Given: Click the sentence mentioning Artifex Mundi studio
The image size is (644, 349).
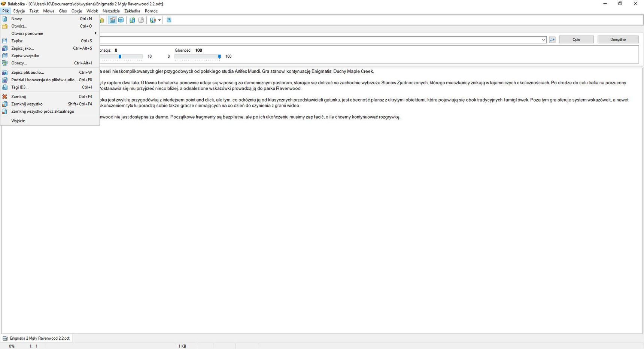Looking at the screenshot, I should (237, 72).
